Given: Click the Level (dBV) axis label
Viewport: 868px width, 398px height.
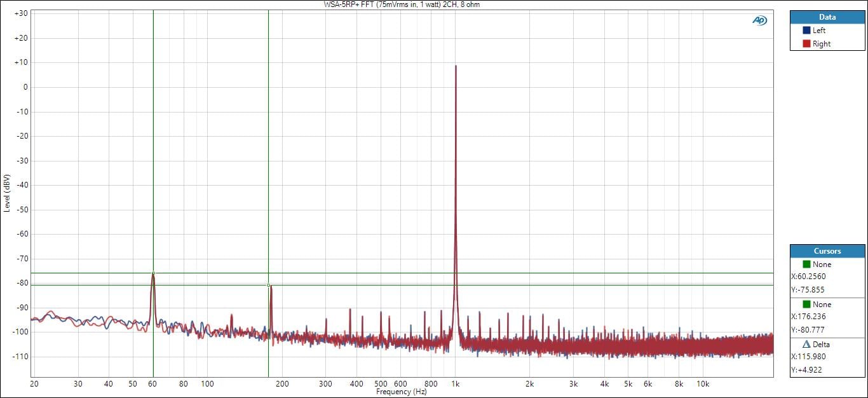Looking at the screenshot, I should pos(6,193).
